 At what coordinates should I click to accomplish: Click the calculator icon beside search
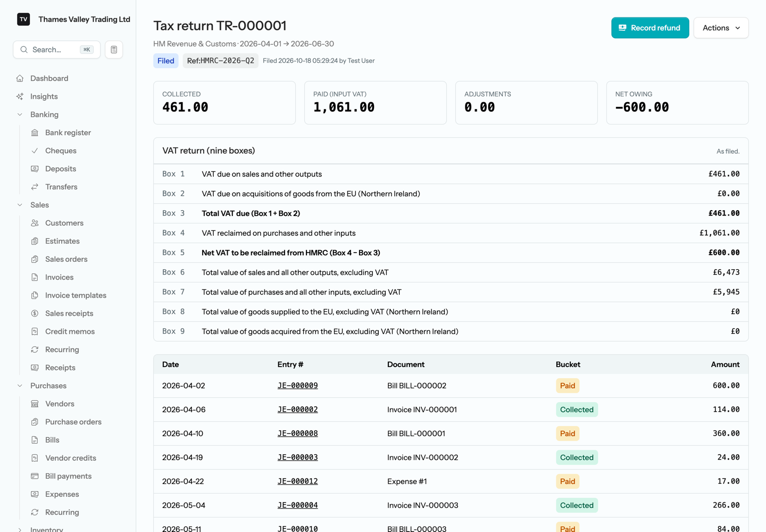tap(114, 49)
